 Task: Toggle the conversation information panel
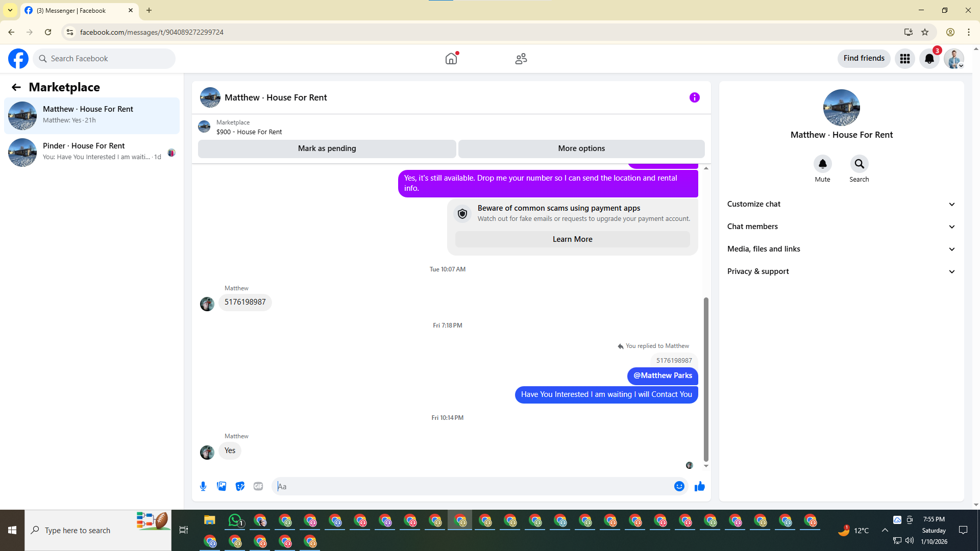[x=694, y=97]
